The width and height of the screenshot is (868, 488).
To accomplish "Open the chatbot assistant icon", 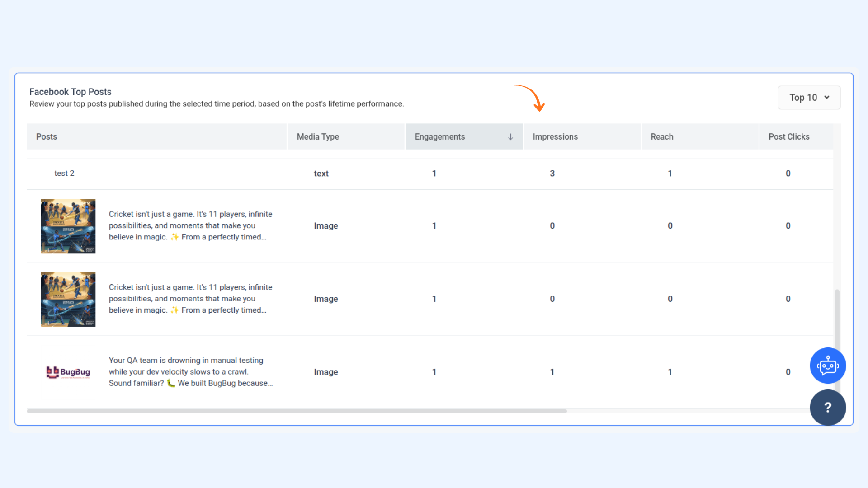I will pos(827,366).
